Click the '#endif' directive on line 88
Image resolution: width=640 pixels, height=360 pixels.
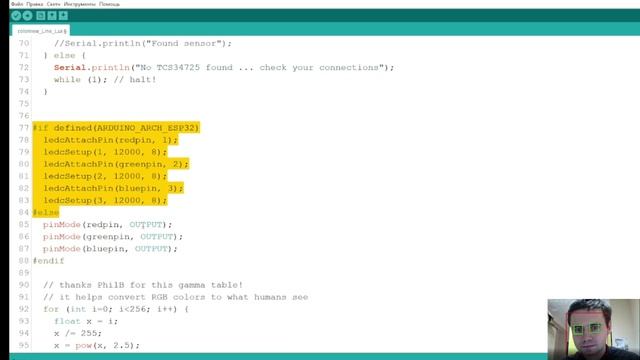tap(49, 261)
